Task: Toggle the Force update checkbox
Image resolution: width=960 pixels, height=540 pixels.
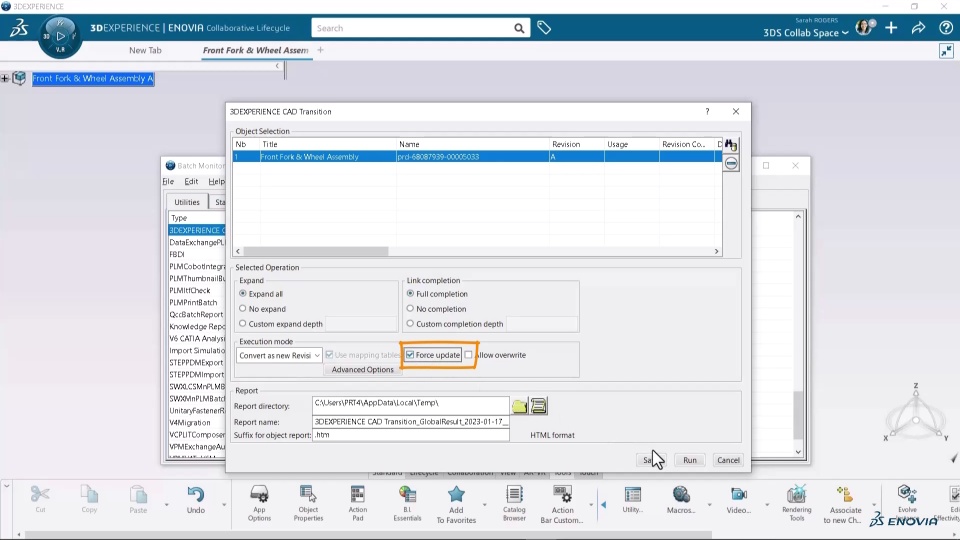Action: (x=410, y=355)
